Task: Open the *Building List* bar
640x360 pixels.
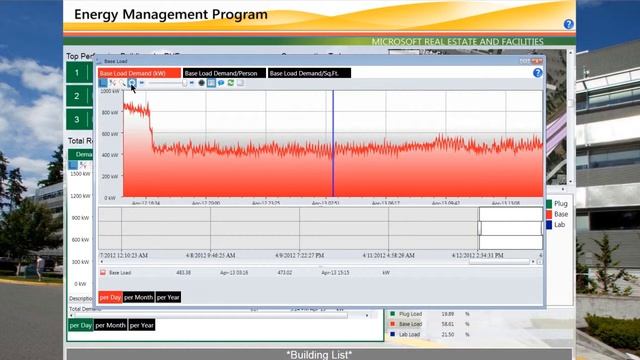Action: tap(319, 354)
